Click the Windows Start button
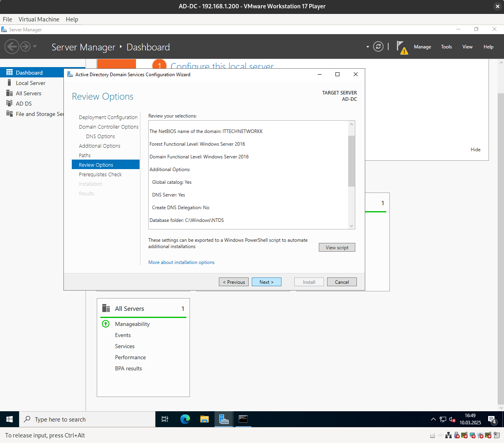Screen dimensions: 504x443 click(10, 419)
